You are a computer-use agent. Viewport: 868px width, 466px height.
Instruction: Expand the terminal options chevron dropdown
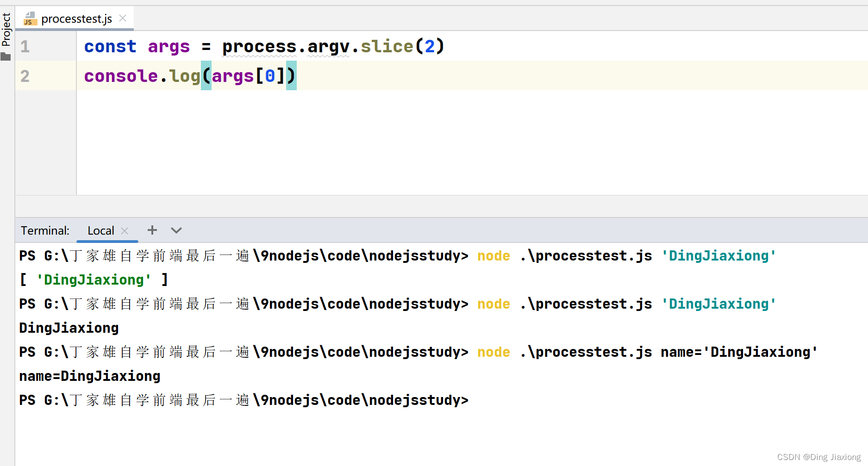[176, 230]
